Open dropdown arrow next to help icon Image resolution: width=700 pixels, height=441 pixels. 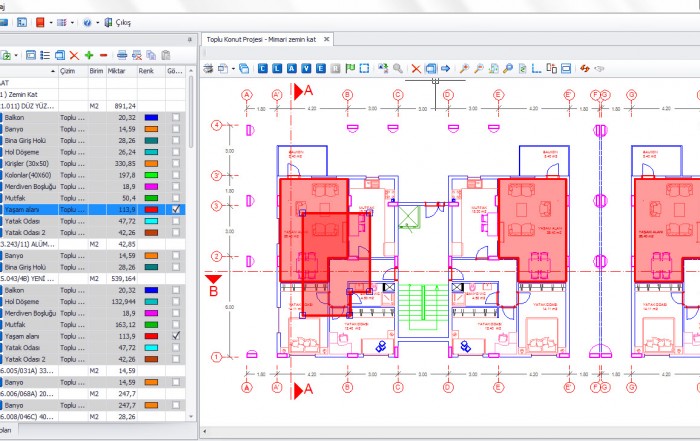click(x=96, y=22)
